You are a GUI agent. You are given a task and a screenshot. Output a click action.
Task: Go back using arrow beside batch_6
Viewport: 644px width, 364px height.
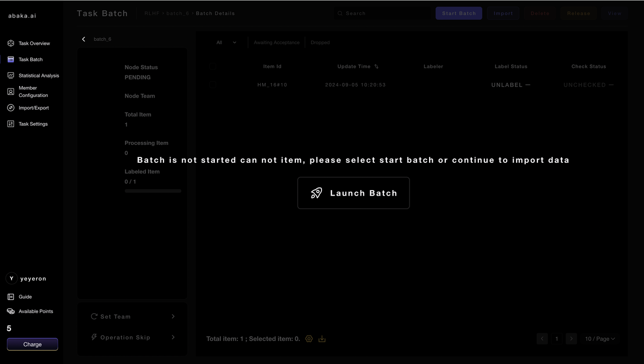(84, 39)
